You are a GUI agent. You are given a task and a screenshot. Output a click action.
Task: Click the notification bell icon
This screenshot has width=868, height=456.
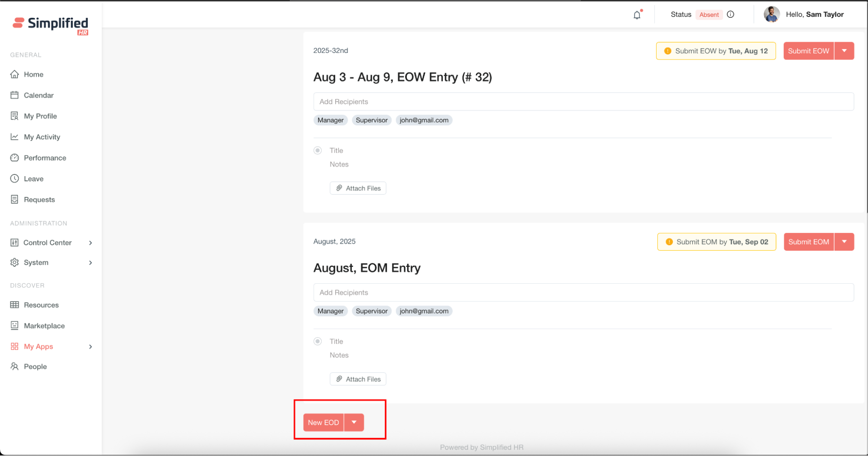point(637,15)
